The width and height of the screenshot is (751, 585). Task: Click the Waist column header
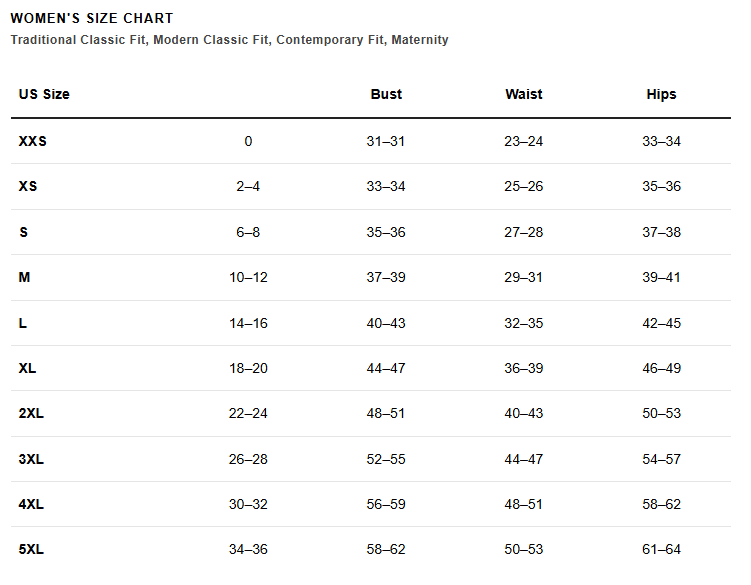pos(523,94)
